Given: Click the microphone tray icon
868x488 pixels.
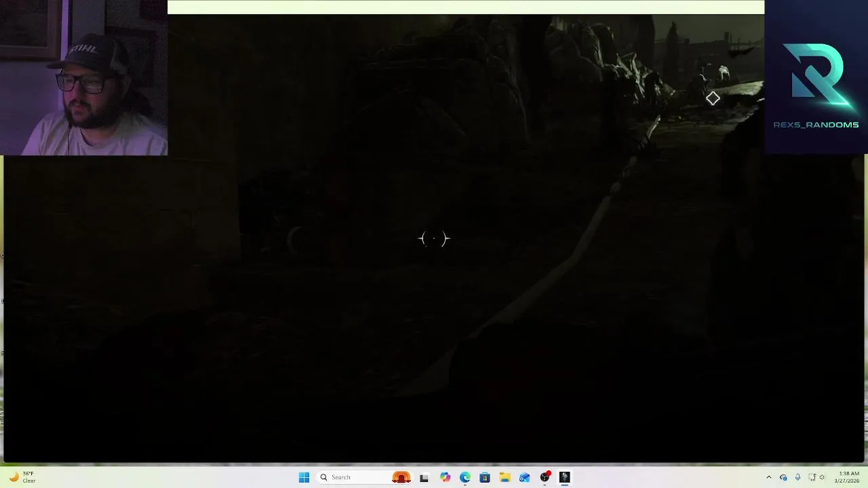Looking at the screenshot, I should point(797,477).
